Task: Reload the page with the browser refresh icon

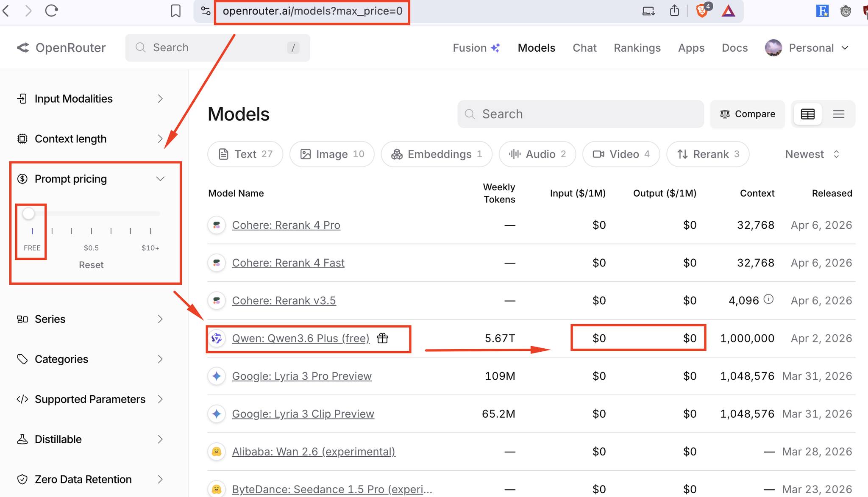Action: tap(51, 11)
